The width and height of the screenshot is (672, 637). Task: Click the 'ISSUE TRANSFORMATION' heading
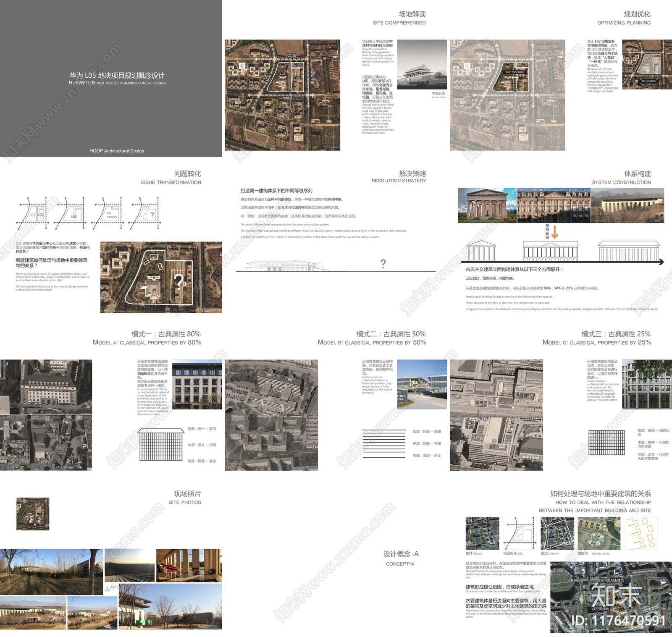171,182
